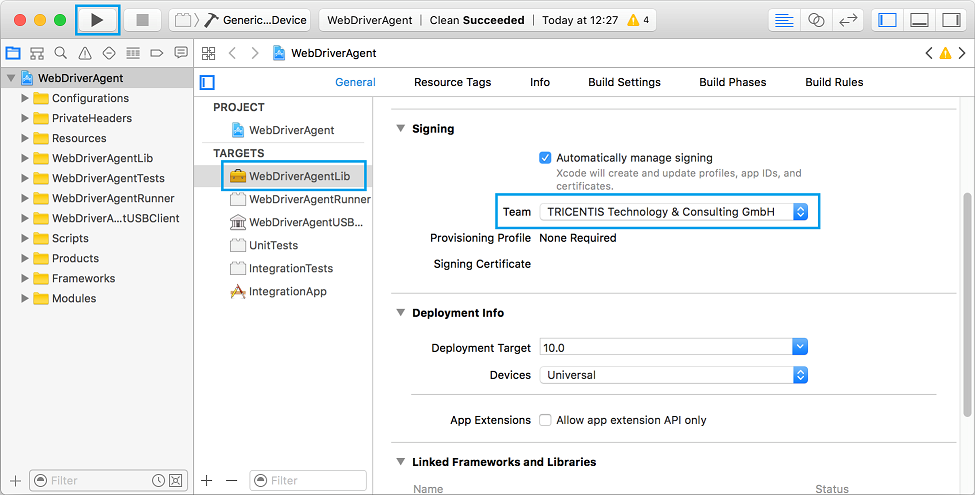Expand the WebDriverAgentLib folder
975x495 pixels.
coord(25,158)
